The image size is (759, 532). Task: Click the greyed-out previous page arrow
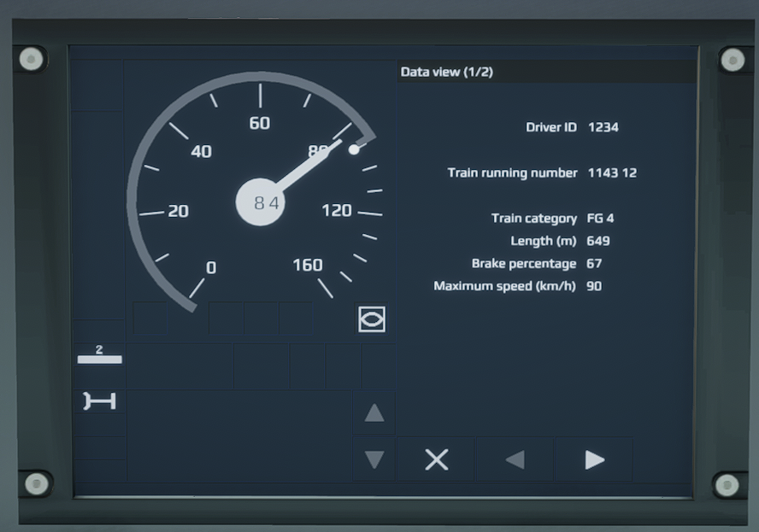[515, 459]
